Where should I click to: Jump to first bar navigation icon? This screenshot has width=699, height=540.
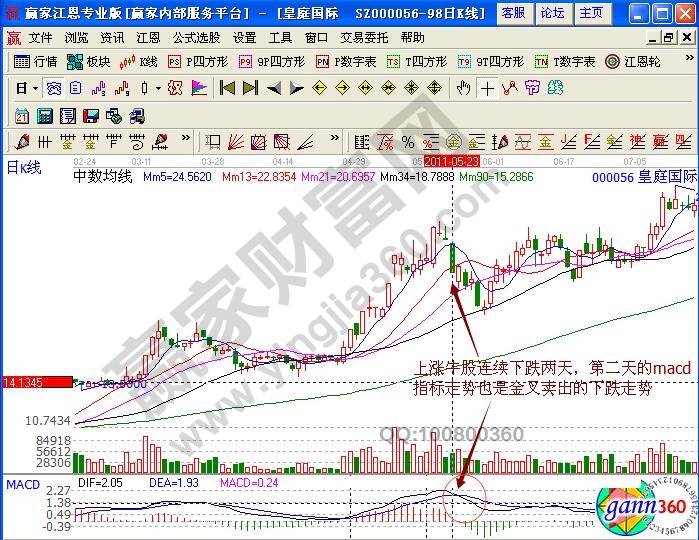pyautogui.click(x=227, y=88)
